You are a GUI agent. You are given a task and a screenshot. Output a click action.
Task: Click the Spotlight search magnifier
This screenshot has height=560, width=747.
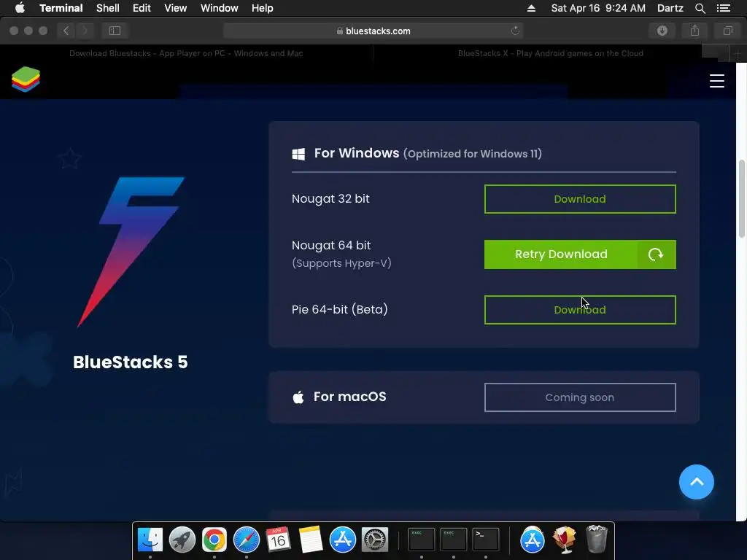click(700, 8)
